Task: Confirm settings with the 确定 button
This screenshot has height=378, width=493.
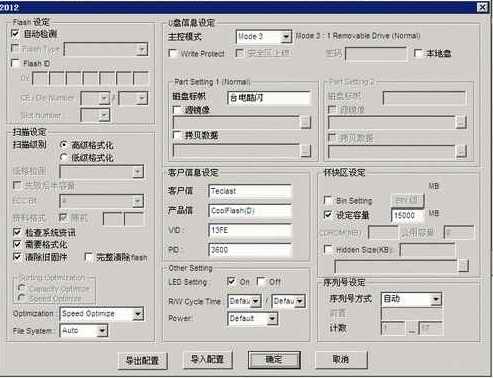Action: (x=274, y=359)
